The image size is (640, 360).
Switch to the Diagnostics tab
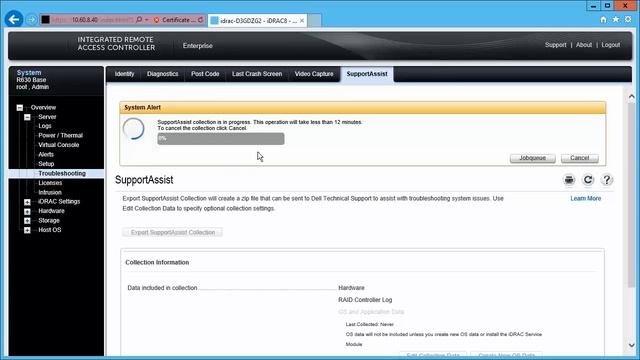click(x=162, y=74)
